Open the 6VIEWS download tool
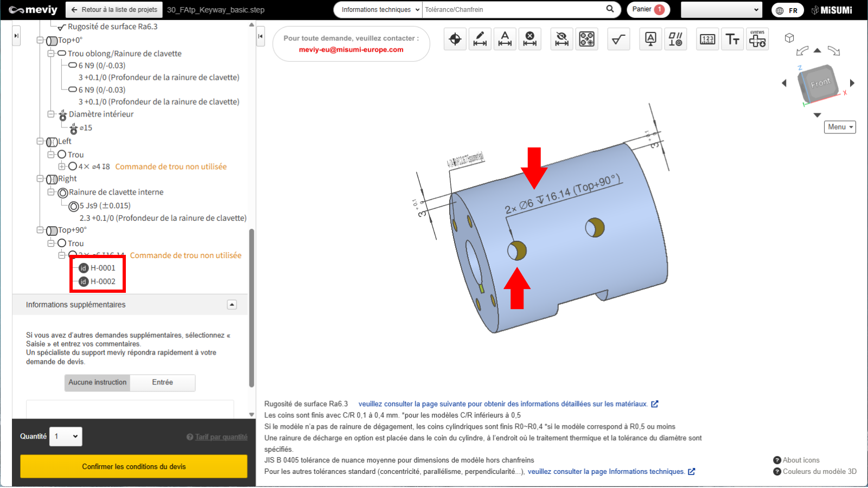 [x=757, y=39]
